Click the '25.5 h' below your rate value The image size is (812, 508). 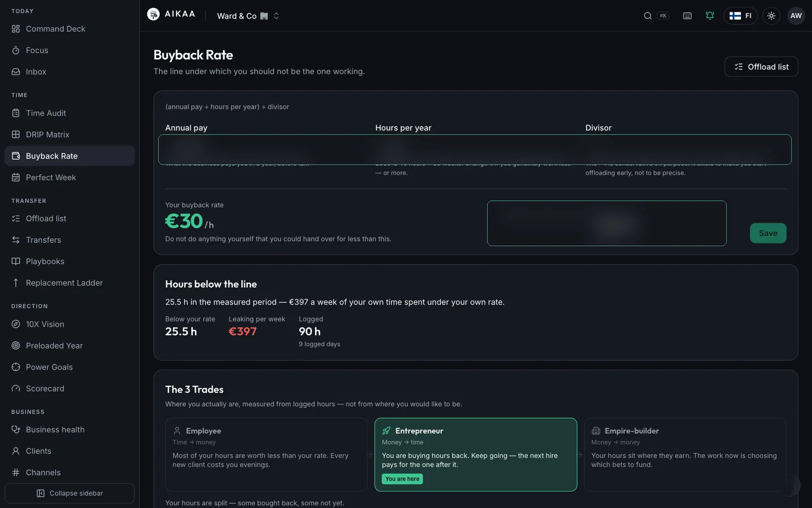point(181,332)
